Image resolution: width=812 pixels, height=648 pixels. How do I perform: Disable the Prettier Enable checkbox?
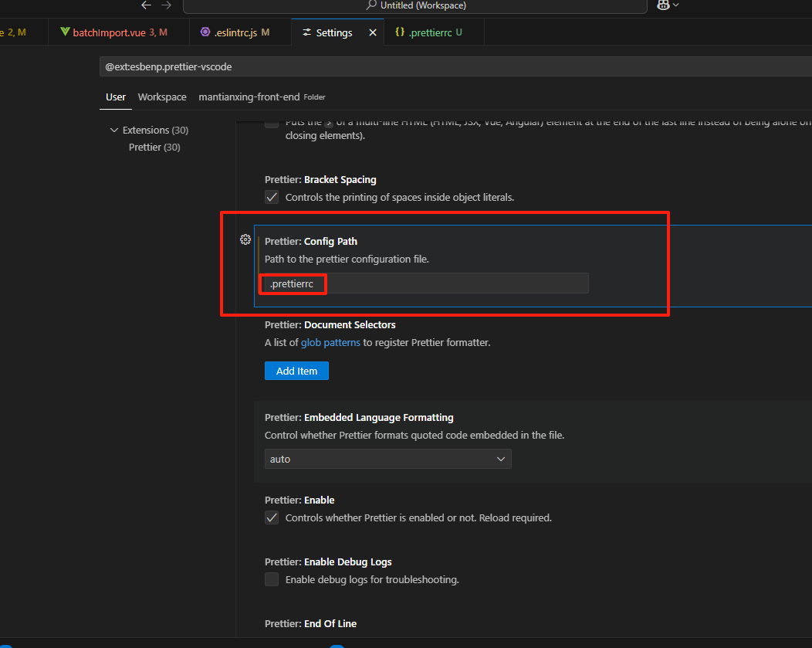coord(272,517)
